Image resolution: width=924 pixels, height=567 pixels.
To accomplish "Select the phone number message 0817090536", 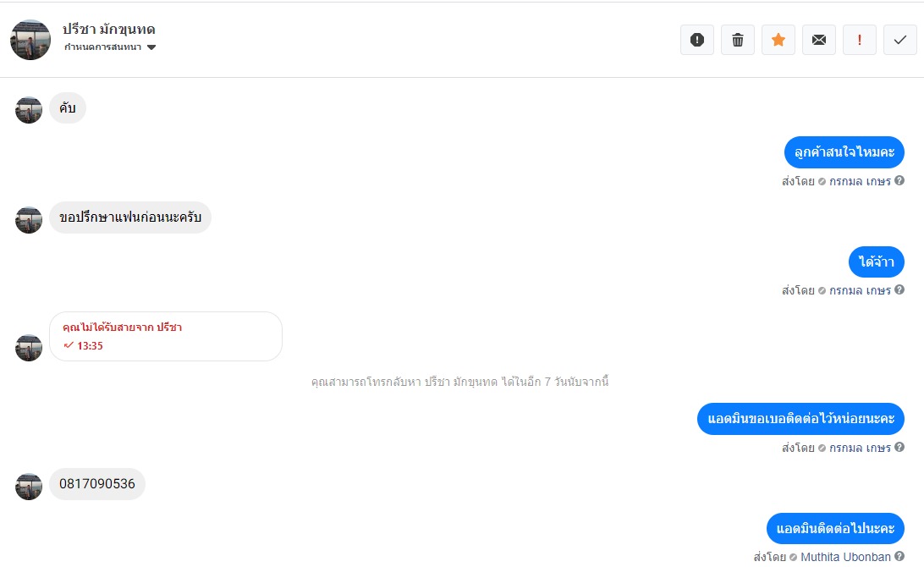I will (x=97, y=484).
